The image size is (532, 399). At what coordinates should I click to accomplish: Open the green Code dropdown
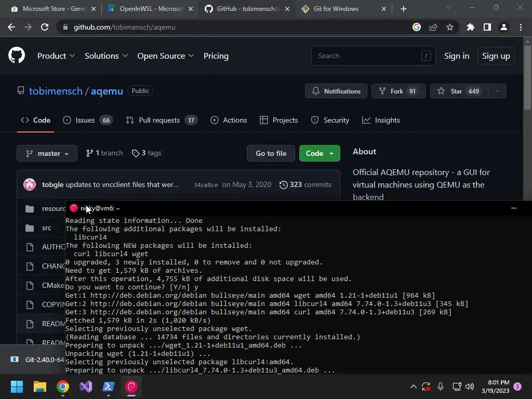[320, 153]
